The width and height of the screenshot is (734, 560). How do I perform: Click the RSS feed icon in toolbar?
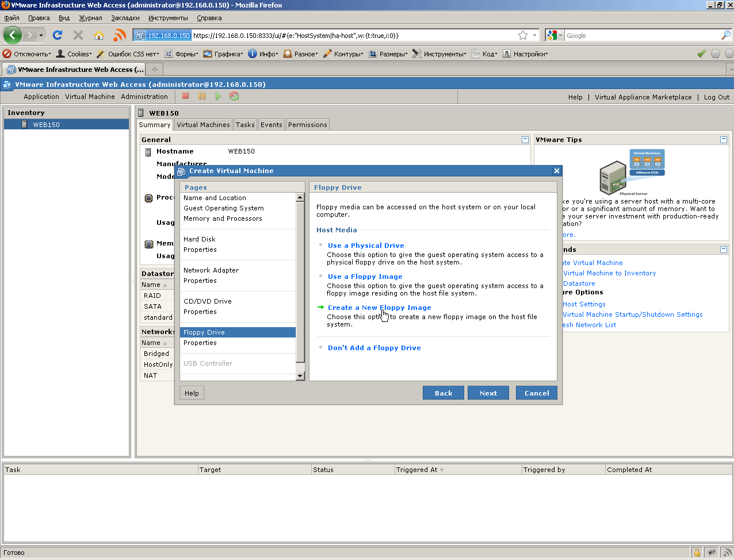(x=120, y=35)
